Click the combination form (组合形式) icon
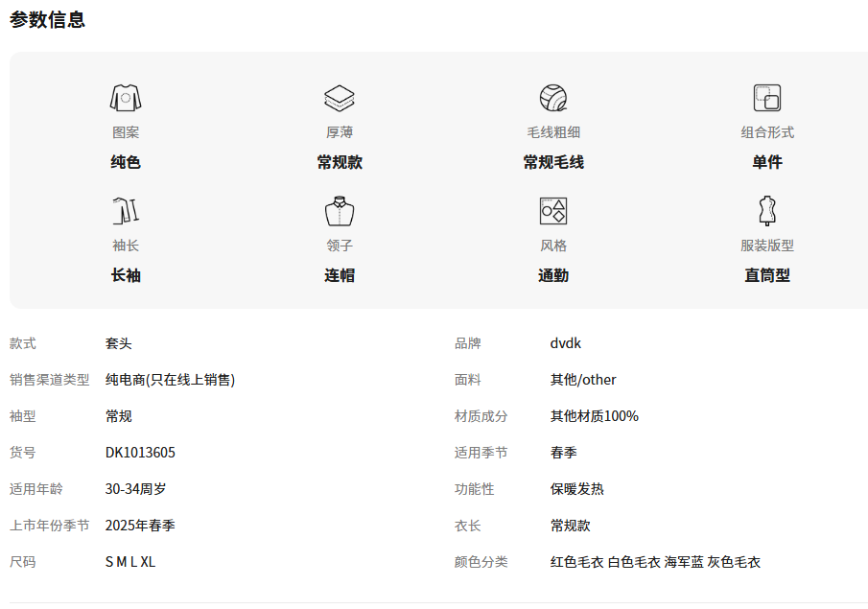The image size is (868, 609). pos(767,98)
